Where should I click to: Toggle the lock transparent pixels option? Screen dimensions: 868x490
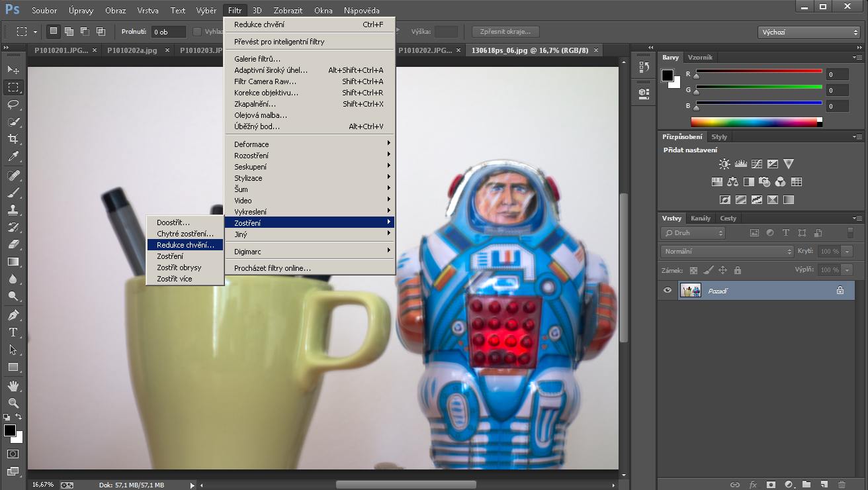[693, 270]
